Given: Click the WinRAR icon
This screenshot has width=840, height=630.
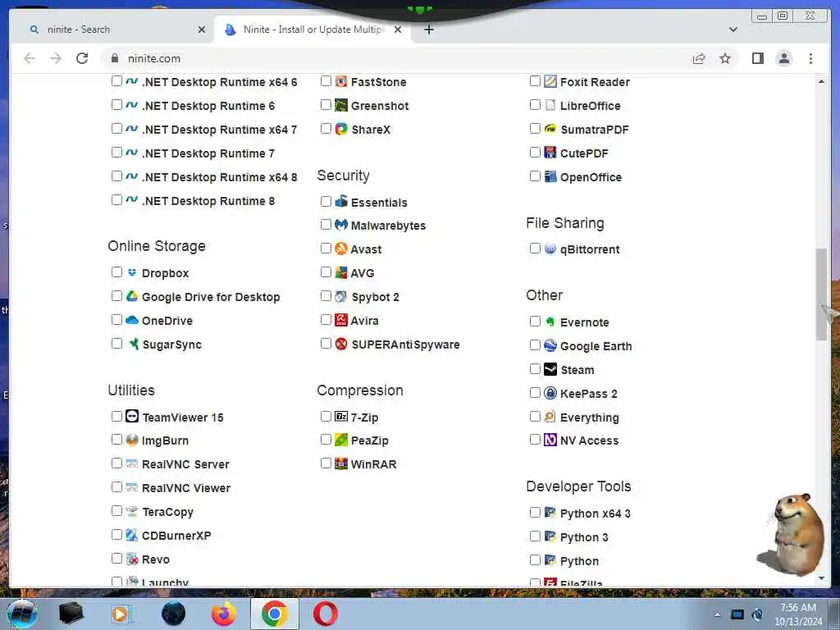Looking at the screenshot, I should coord(341,463).
